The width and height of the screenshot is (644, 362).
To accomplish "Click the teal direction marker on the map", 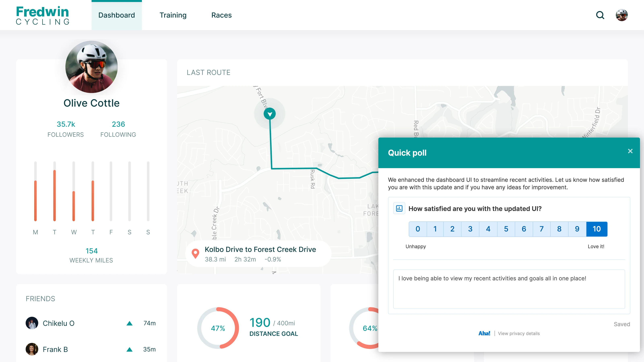I will [x=269, y=114].
